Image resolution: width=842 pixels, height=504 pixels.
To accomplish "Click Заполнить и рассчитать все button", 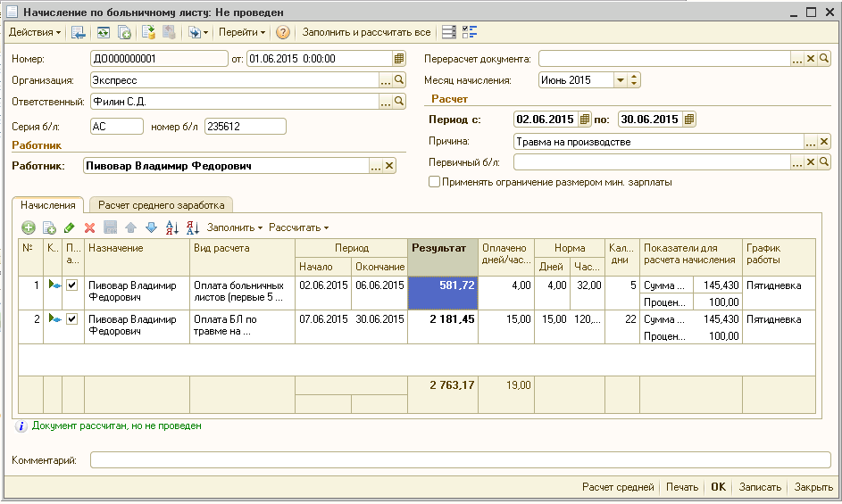I will (366, 32).
